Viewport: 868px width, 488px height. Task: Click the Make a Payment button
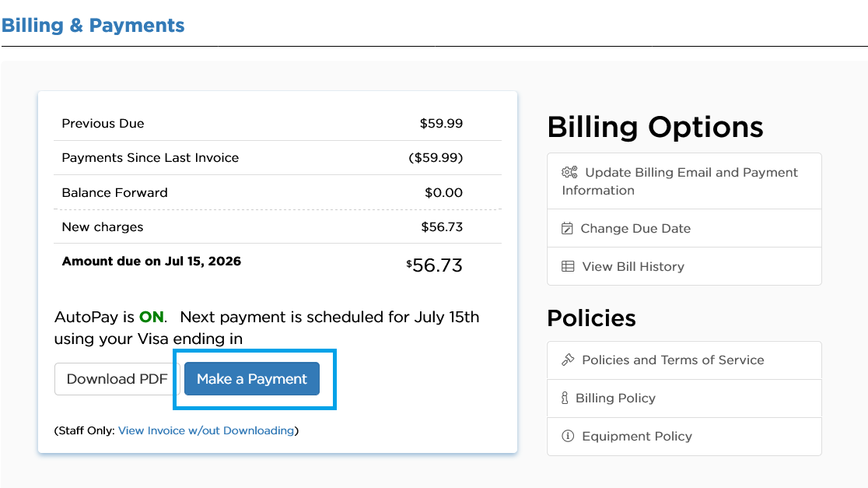pos(252,379)
